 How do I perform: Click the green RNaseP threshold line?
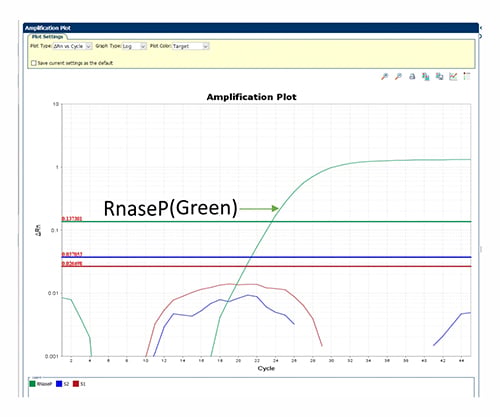tap(266, 221)
